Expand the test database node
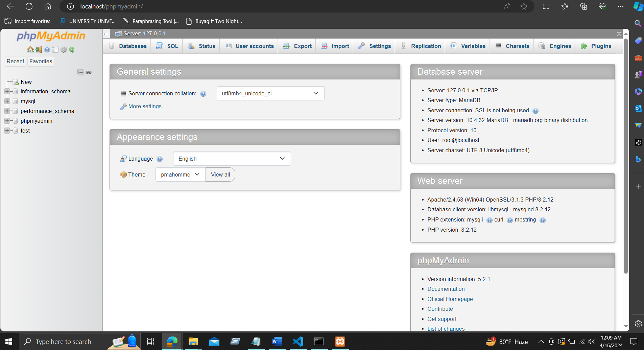644x350 pixels. coord(7,131)
